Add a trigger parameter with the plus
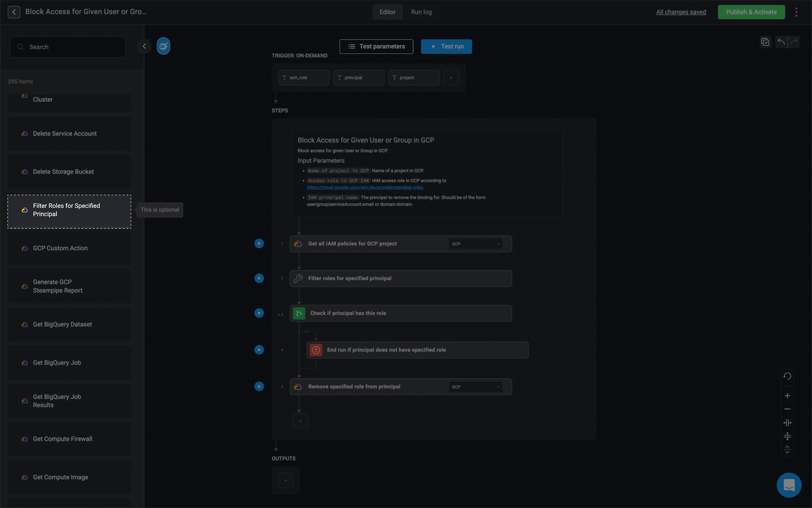The image size is (812, 508). (x=451, y=78)
